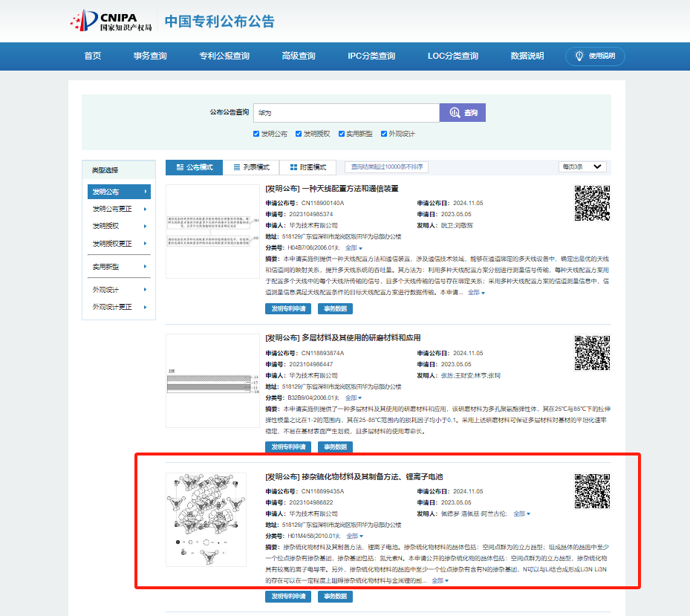The height and width of the screenshot is (616, 690).
Task: Toggle the 实用新型 checkbox
Action: [342, 134]
